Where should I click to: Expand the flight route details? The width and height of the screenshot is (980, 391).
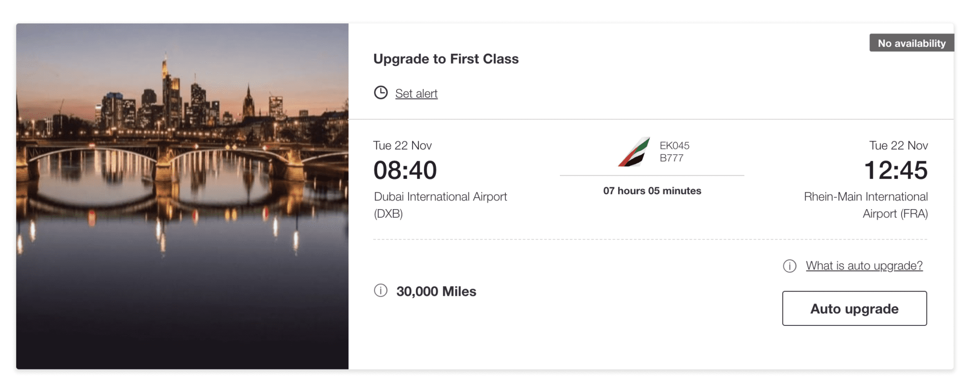pos(652,176)
